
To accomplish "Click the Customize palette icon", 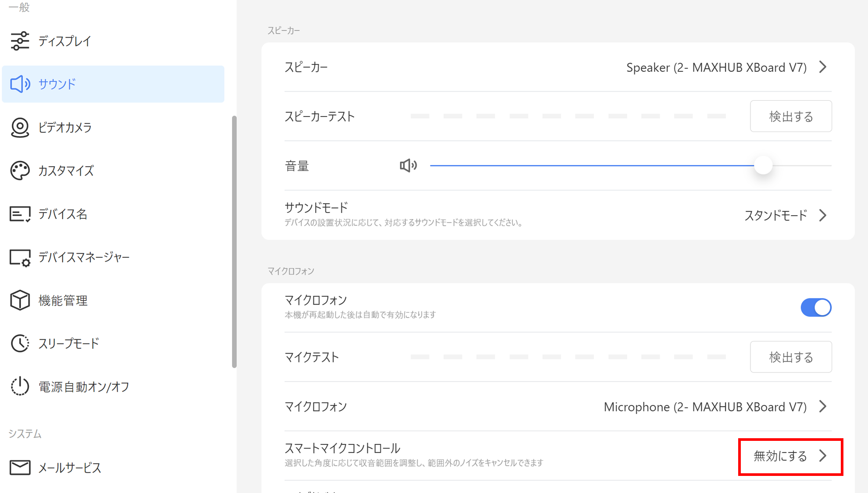I will click(20, 170).
